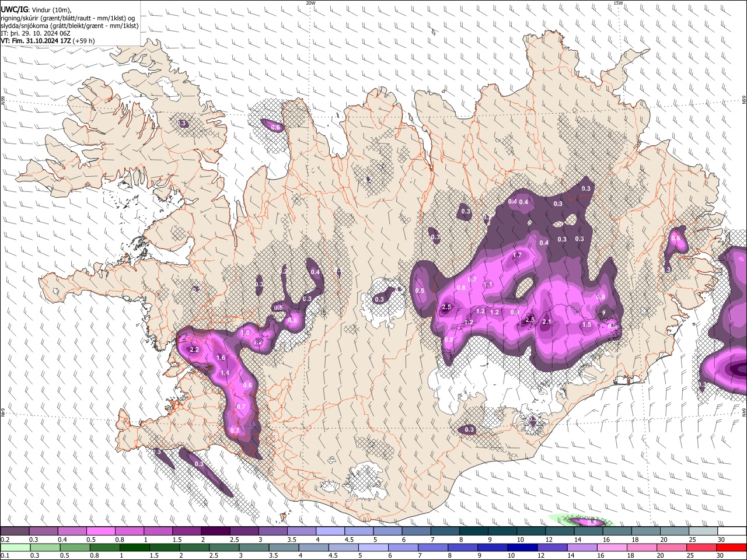
Task: Click the '2.1' precipitation value on the map
Action: pos(547,321)
